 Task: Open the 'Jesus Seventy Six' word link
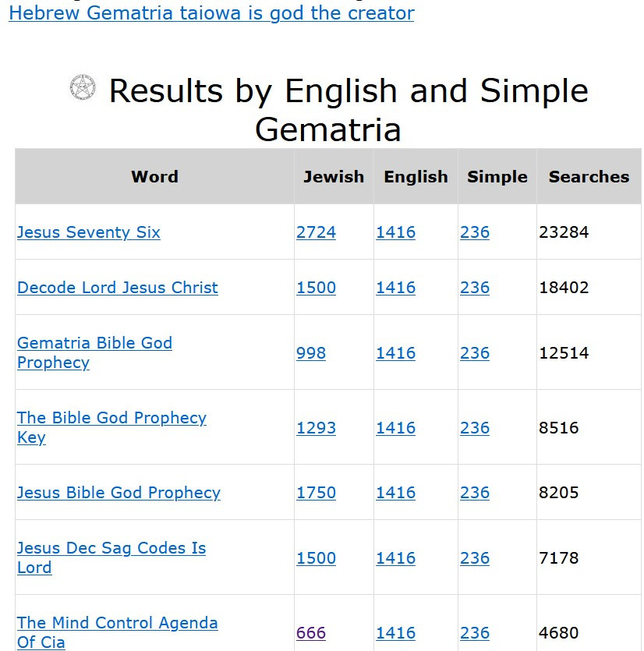88,232
